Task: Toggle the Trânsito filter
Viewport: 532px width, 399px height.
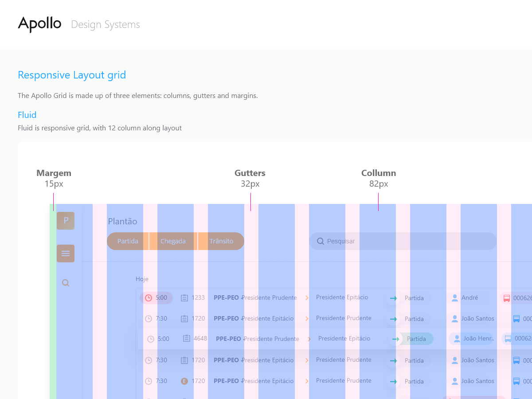Action: 220,241
